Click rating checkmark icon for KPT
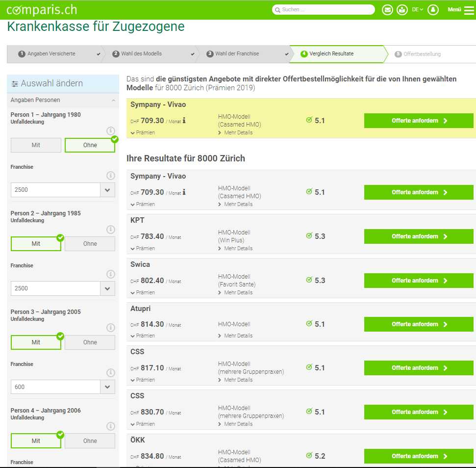 [309, 235]
